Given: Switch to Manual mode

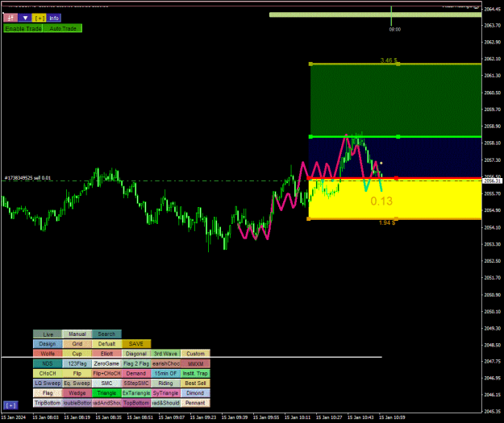Looking at the screenshot, I should pos(77,334).
